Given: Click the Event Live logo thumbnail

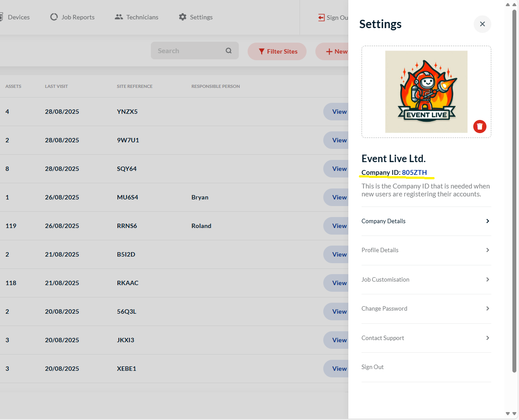Looking at the screenshot, I should (426, 91).
